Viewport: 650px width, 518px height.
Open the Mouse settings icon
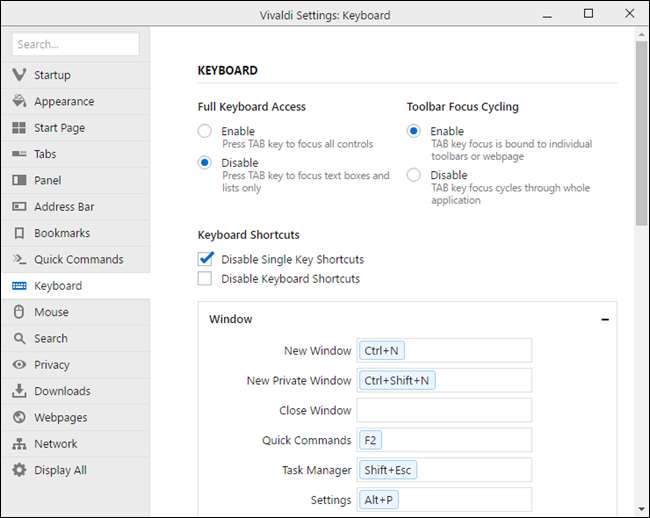pyautogui.click(x=19, y=312)
